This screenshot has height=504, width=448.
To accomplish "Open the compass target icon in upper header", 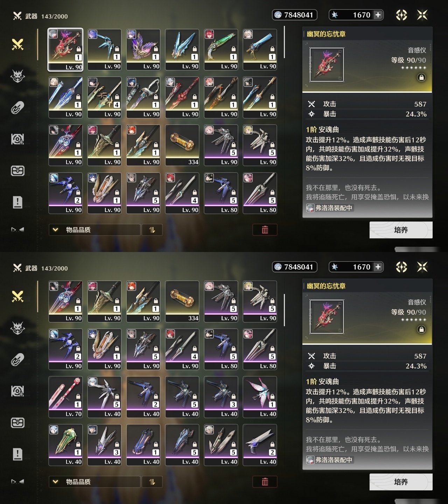I will coord(401,15).
